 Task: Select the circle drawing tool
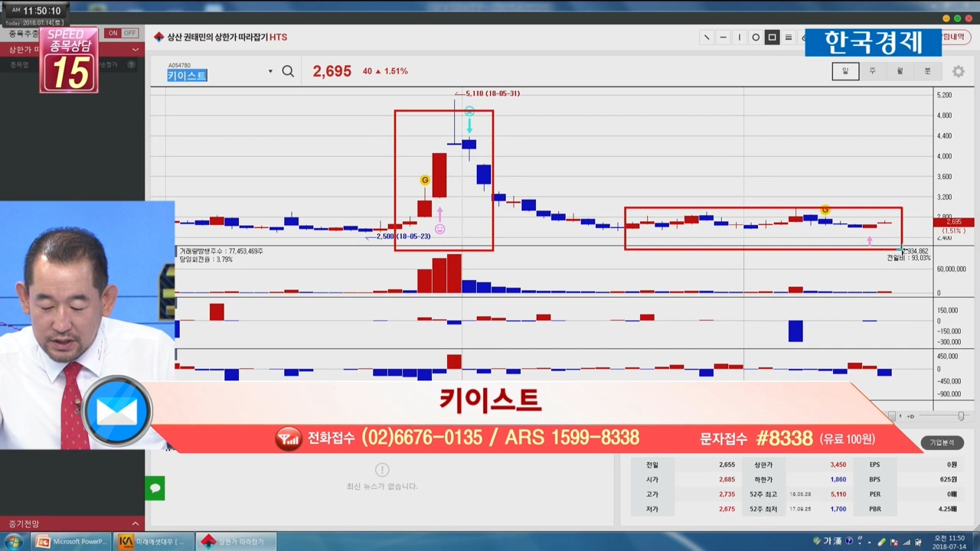coord(756,37)
